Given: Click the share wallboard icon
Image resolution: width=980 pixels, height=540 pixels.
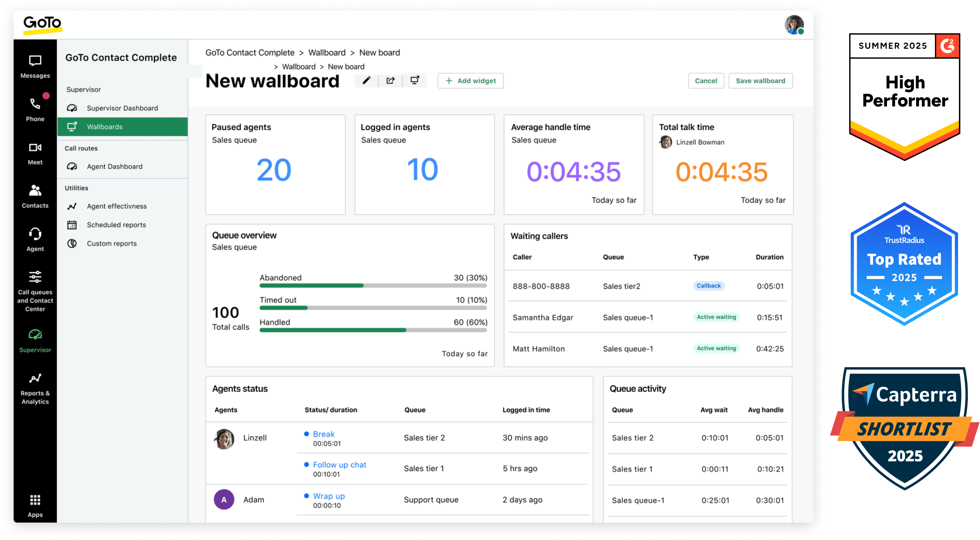Looking at the screenshot, I should point(390,80).
